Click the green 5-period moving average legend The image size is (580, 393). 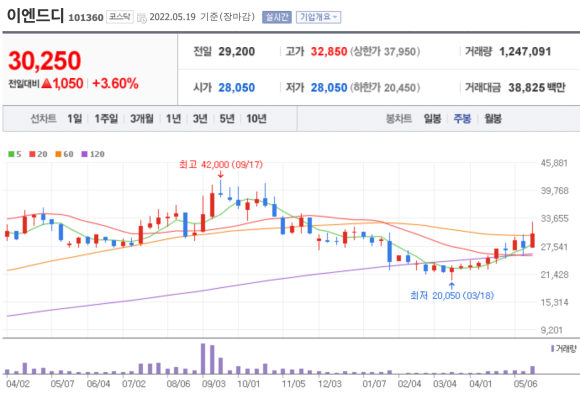coord(15,154)
